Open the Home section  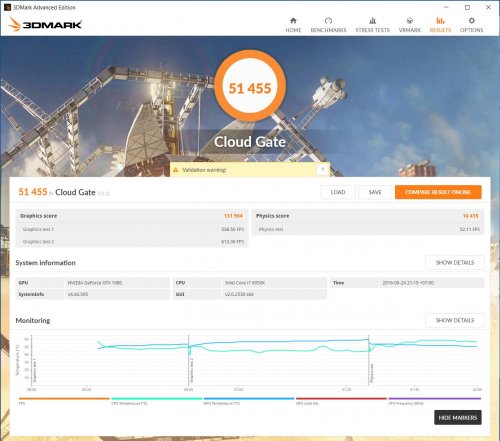[x=293, y=25]
